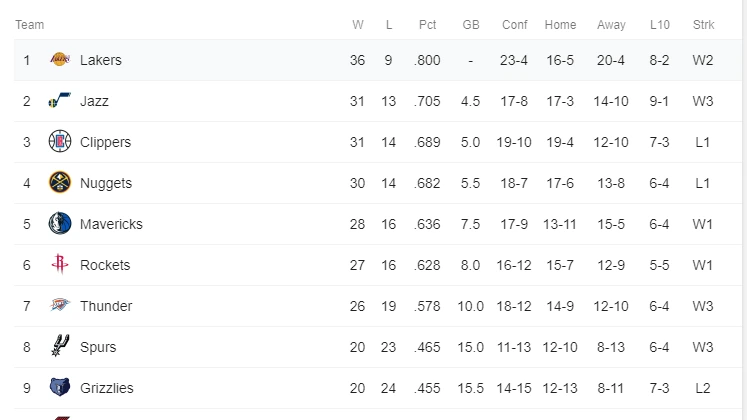Click the Nuggets team logo
The image size is (747, 420).
pos(60,182)
